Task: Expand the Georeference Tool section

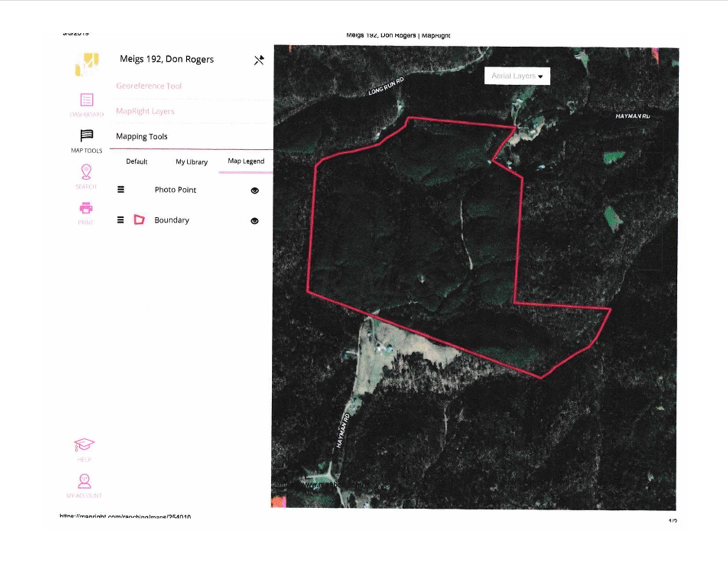Action: 149,86
